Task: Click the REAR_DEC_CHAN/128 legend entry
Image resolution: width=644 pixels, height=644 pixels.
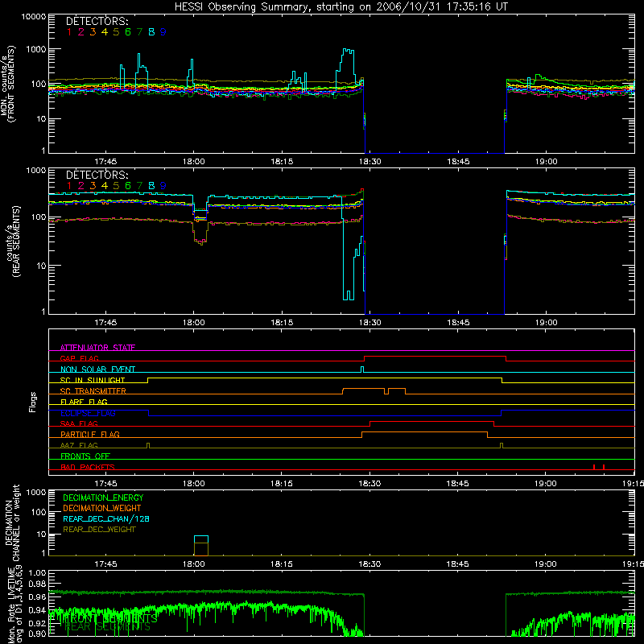Action: pos(106,518)
